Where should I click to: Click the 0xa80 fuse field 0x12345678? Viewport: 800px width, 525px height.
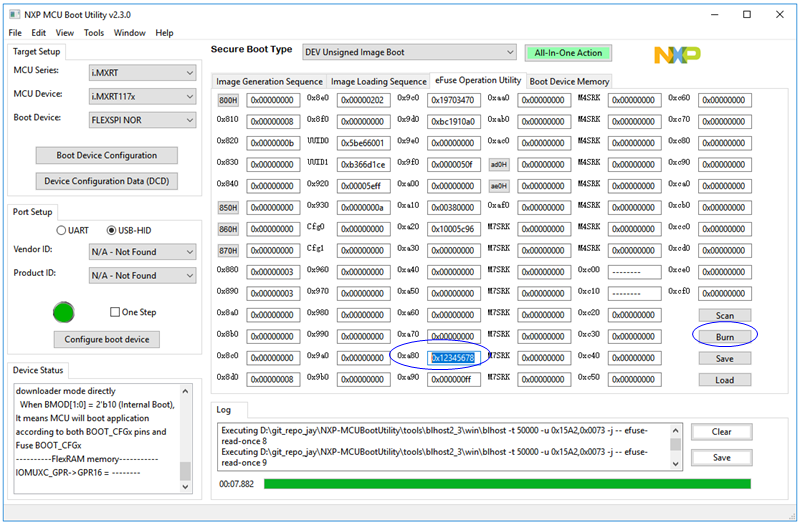(x=454, y=358)
